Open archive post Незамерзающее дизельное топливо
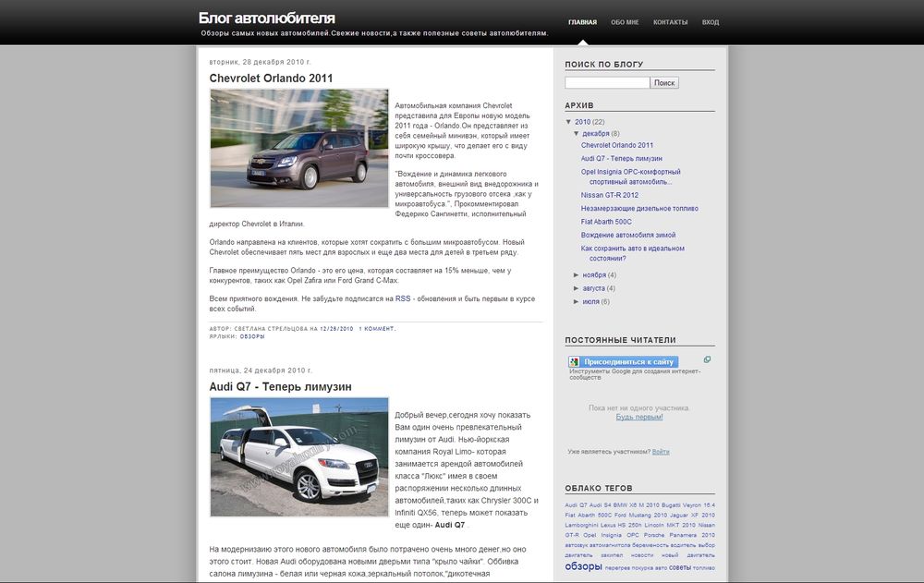 coord(639,209)
